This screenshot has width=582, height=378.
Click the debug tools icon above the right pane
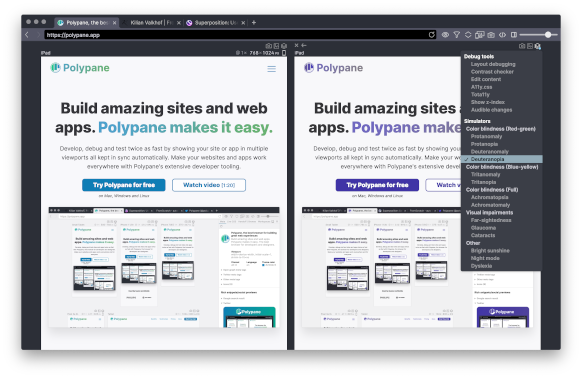point(538,46)
